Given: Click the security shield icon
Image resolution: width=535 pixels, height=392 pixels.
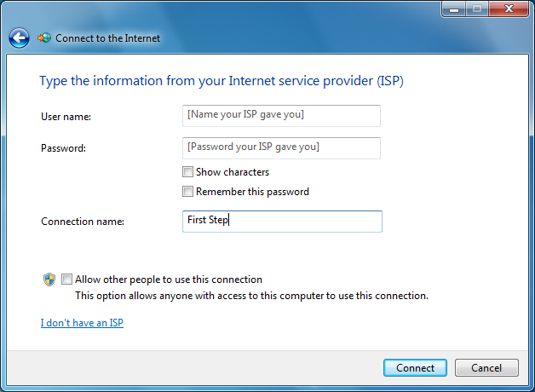Looking at the screenshot, I should (49, 280).
